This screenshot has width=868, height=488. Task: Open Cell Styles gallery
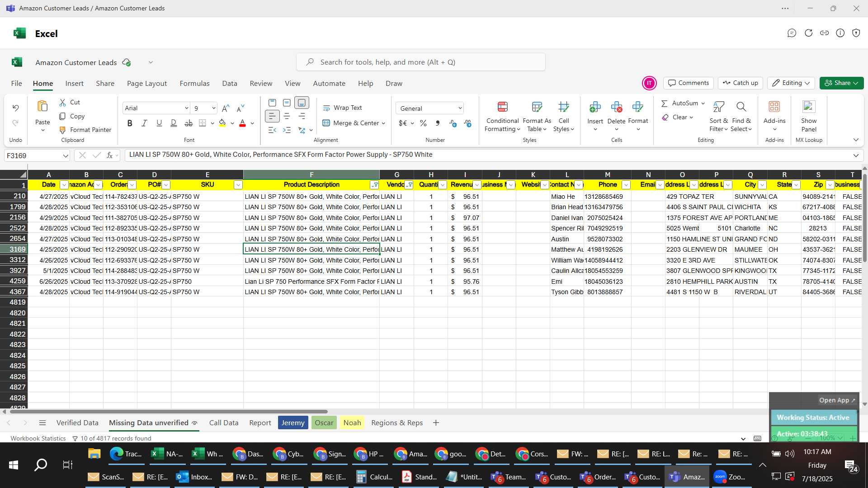563,117
